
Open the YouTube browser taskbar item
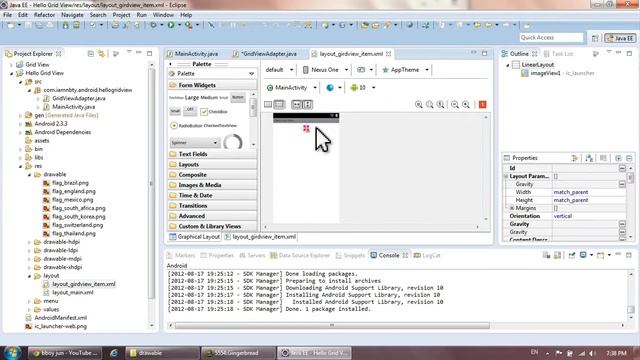coord(64,353)
